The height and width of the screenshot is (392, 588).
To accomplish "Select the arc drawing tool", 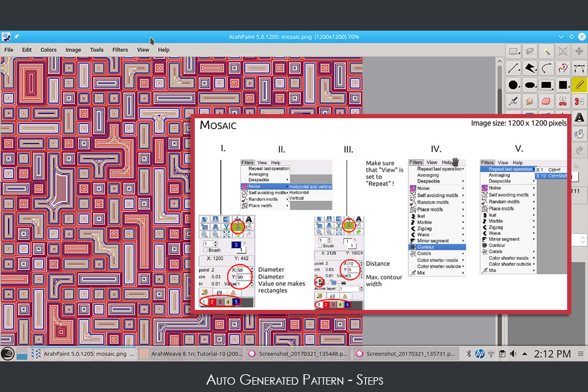I will click(x=546, y=68).
